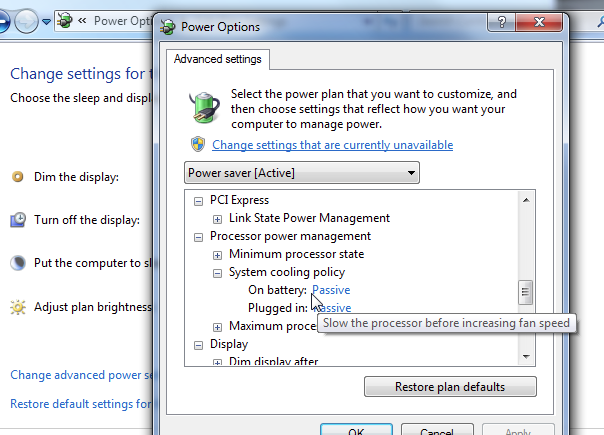This screenshot has height=435, width=604.
Task: Select System cooling policy label
Action: click(x=287, y=272)
